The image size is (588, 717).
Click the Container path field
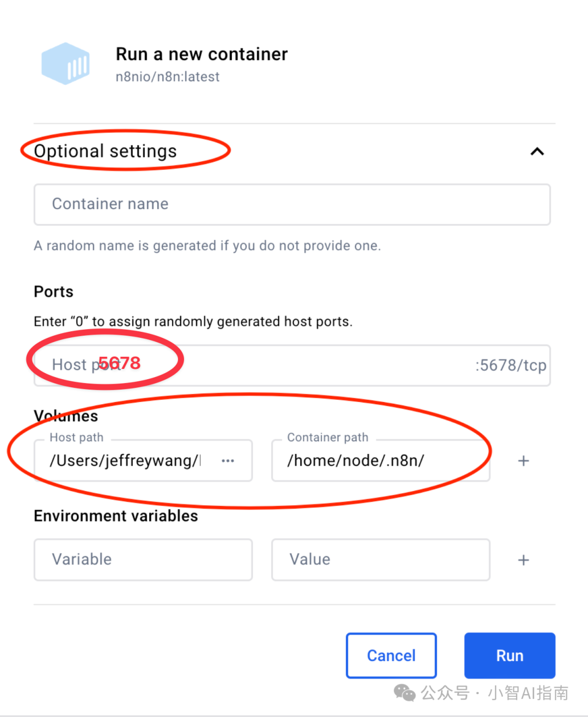click(381, 460)
